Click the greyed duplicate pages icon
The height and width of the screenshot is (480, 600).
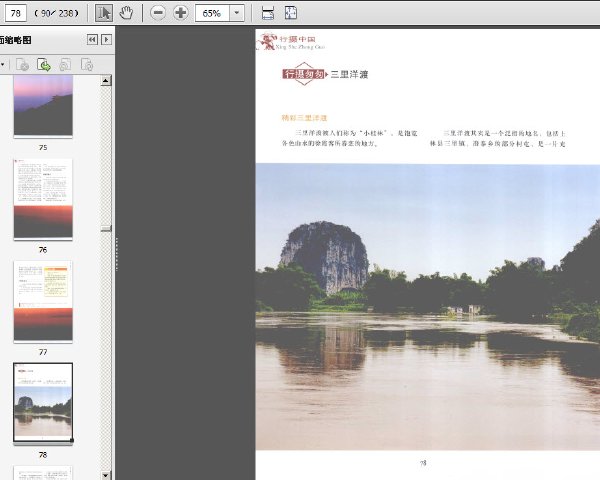tap(65, 65)
